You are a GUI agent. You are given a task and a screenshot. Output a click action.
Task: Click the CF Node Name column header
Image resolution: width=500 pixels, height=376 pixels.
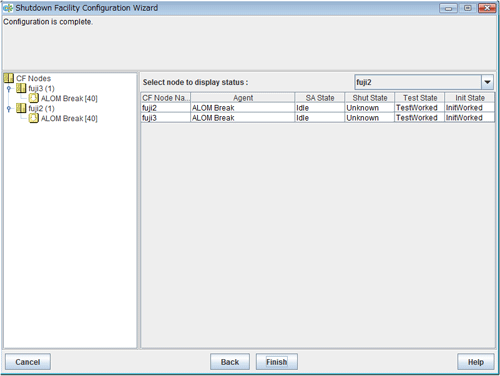pos(166,98)
